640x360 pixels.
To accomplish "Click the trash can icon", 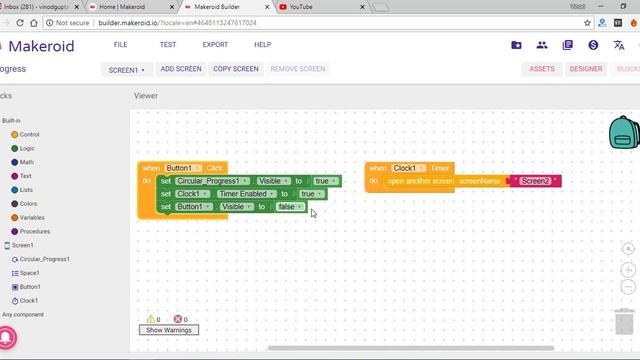I will click(x=624, y=322).
